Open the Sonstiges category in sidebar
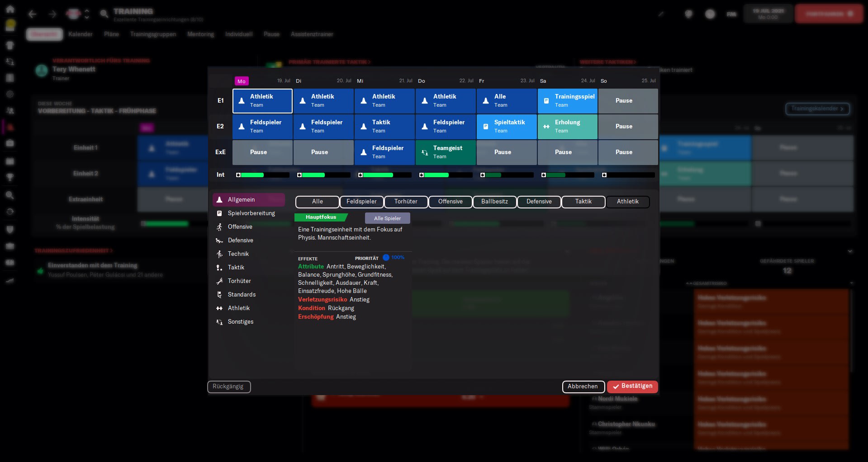 (240, 322)
